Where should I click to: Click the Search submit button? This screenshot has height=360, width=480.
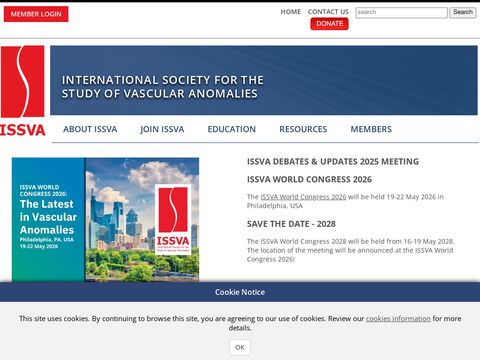point(463,12)
